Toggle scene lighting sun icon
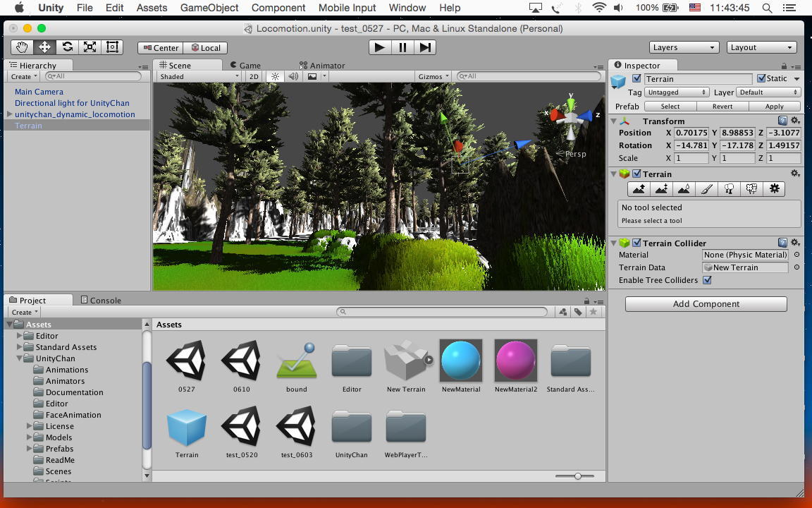This screenshot has width=812, height=508. (x=275, y=76)
